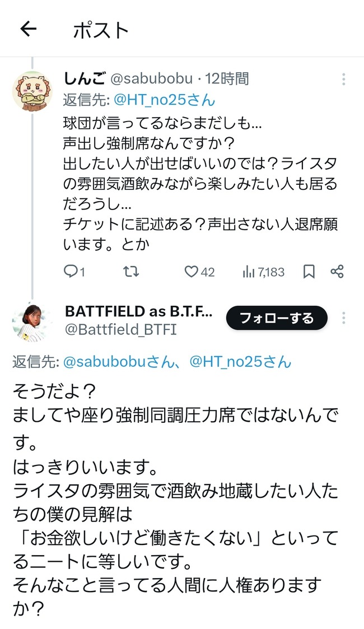Open more options on しんご's post
Screen dimensions: 364x629
(x=343, y=79)
